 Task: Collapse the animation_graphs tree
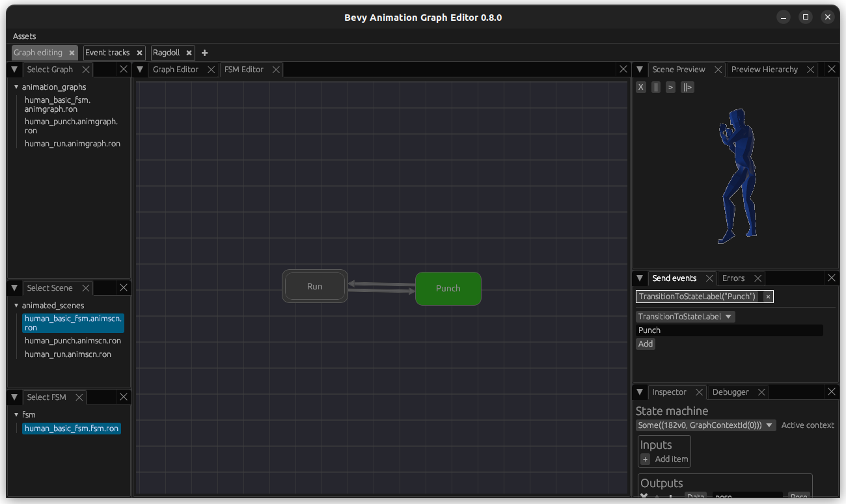(x=16, y=87)
